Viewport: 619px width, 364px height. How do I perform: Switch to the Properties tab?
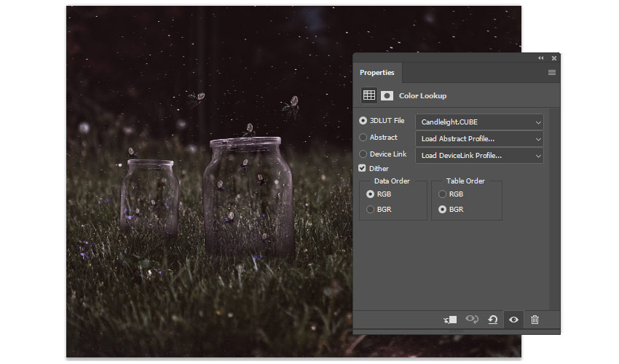(x=377, y=73)
